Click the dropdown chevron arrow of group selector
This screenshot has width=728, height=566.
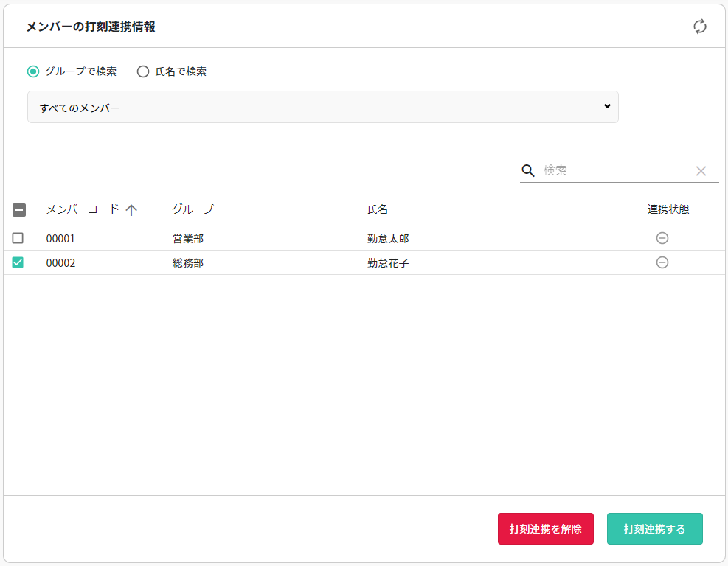coord(607,106)
